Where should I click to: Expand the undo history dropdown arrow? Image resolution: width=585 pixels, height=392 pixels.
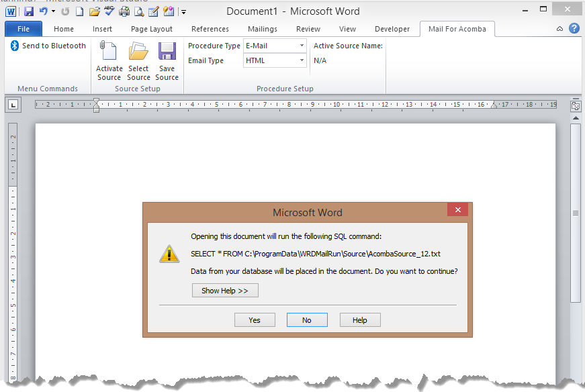53,11
